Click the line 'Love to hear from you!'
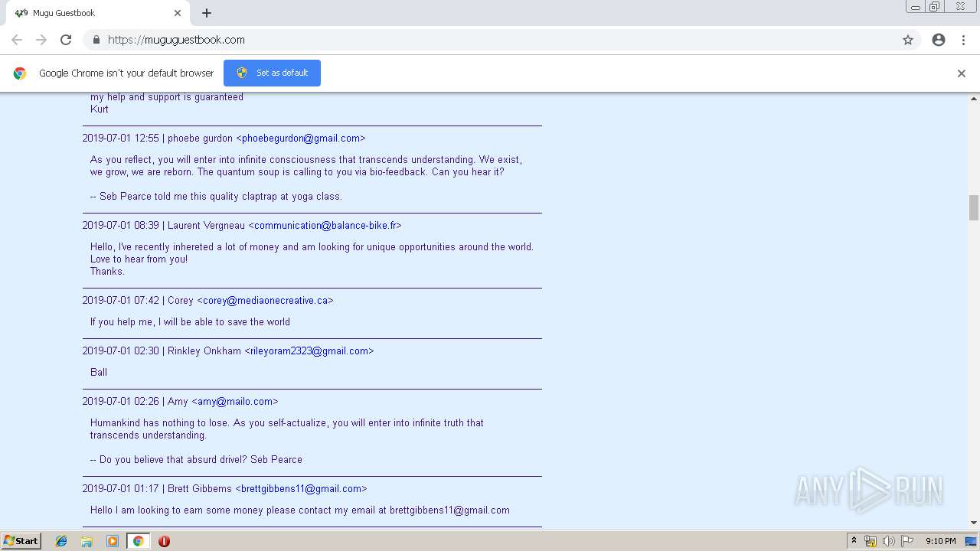The height and width of the screenshot is (551, 980). (x=139, y=259)
